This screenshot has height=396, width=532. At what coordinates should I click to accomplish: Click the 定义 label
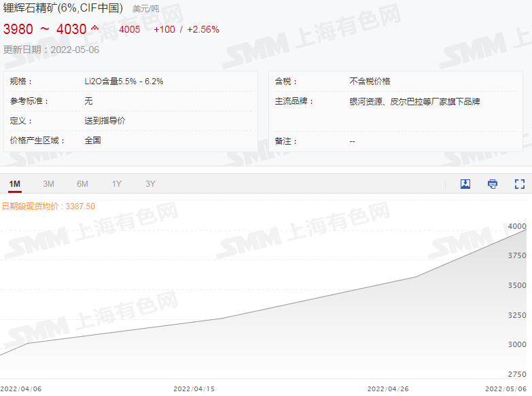coord(20,121)
